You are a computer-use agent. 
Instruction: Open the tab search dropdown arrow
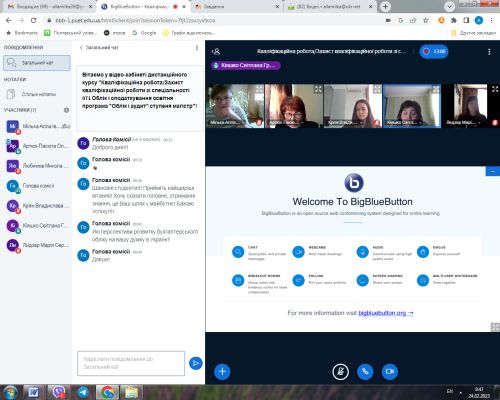tap(449, 6)
